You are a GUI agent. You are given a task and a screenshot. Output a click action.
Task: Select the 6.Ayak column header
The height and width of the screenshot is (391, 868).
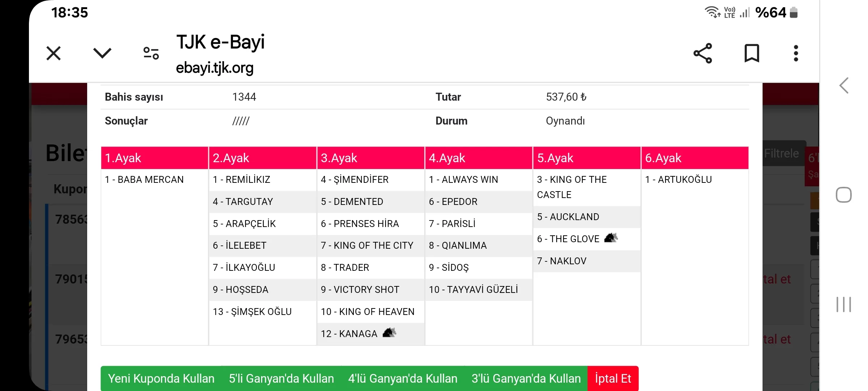694,158
